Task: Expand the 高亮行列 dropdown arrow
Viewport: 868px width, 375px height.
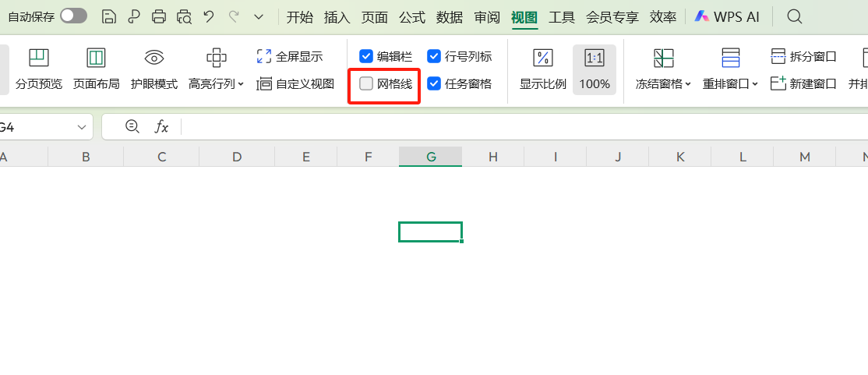Action: coord(241,84)
